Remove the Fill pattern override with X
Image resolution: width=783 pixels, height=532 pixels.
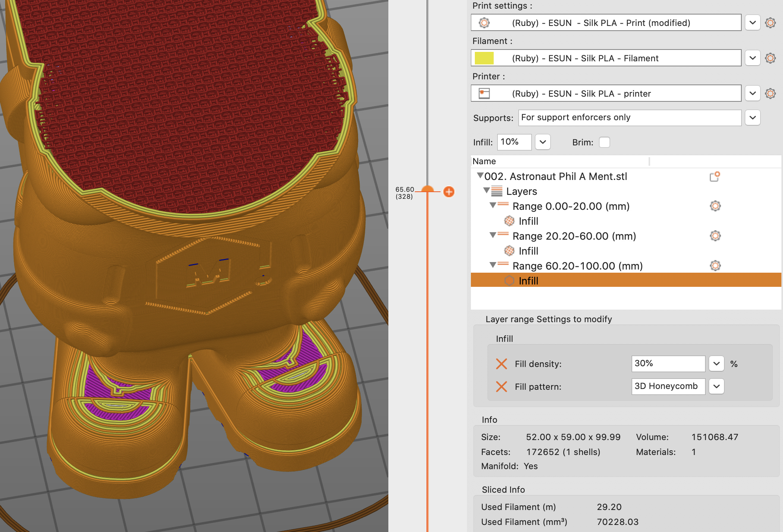click(501, 387)
